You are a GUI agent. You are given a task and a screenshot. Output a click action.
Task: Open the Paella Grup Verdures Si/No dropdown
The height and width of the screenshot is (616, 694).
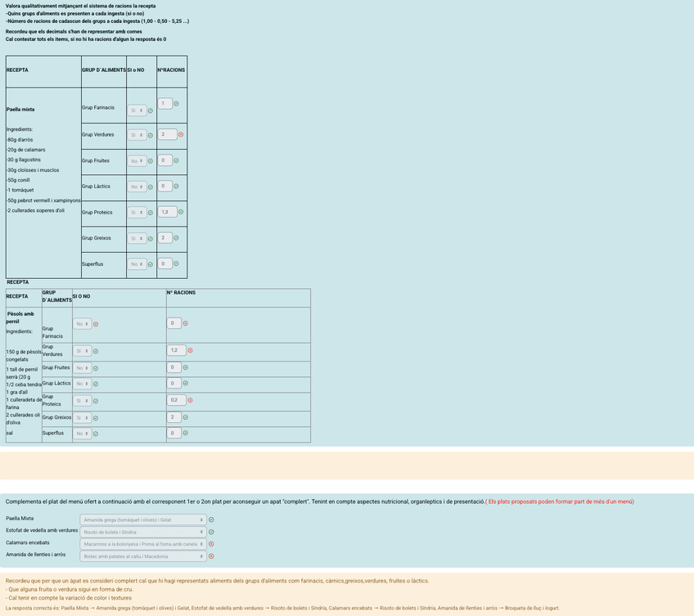[137, 135]
